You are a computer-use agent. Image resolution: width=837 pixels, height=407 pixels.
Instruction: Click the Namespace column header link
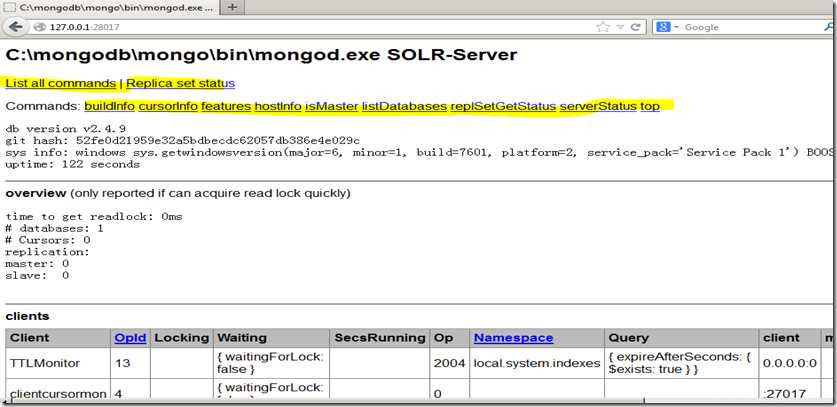point(514,338)
